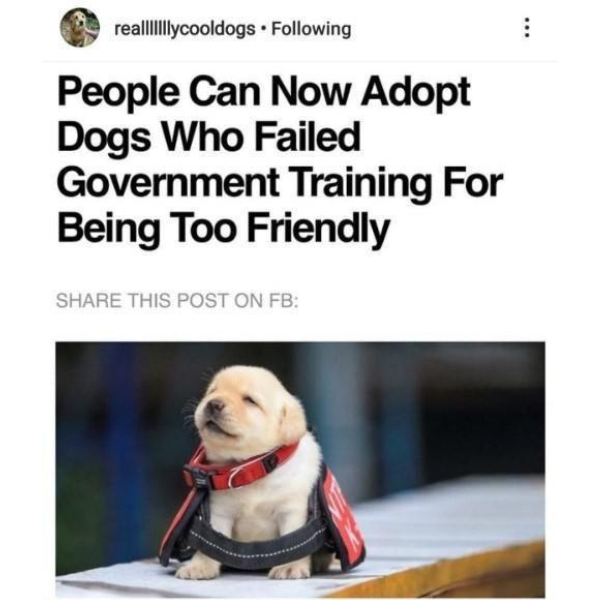Click the puppy photo in the post
The image size is (600, 600).
tap(300, 470)
